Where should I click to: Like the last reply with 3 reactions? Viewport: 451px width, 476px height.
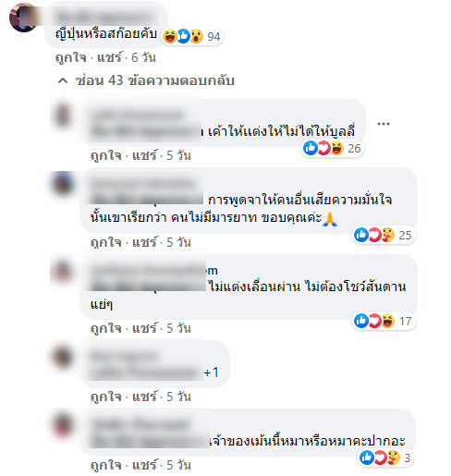105,465
